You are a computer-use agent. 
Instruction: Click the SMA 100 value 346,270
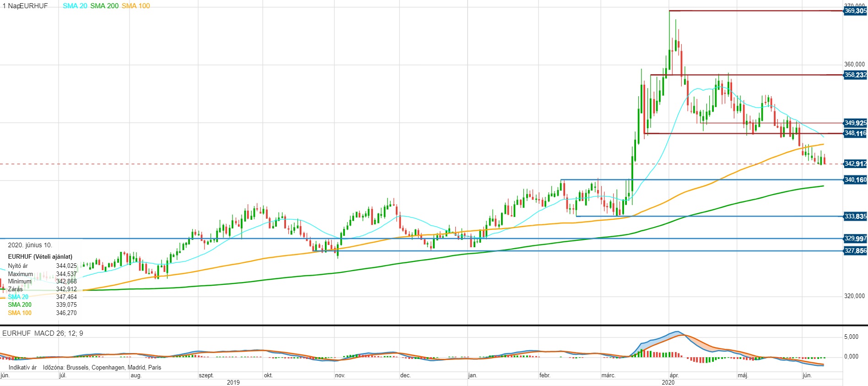click(66, 313)
